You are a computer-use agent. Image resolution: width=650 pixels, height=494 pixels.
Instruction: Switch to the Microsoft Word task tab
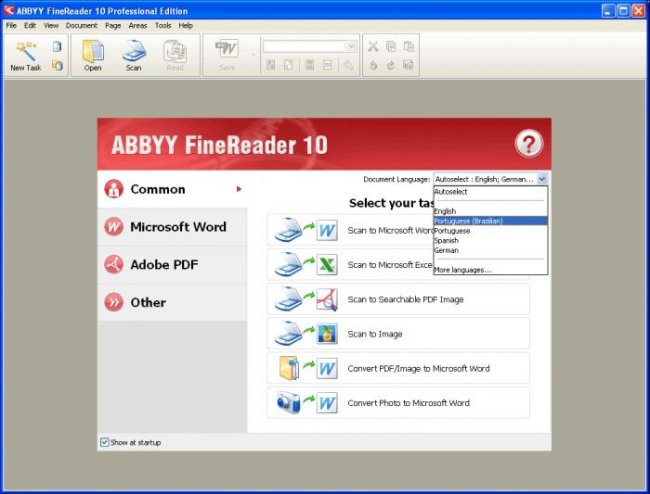point(171,227)
